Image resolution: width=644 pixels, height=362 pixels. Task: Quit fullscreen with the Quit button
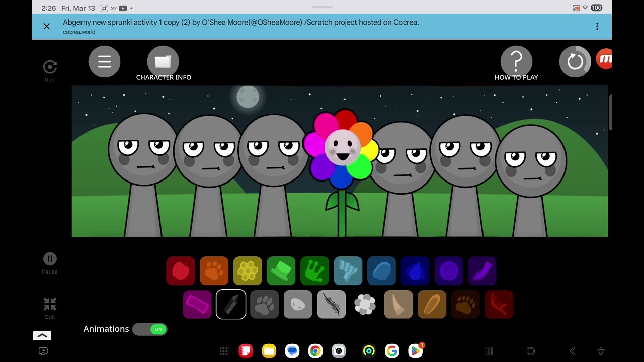coord(50,304)
